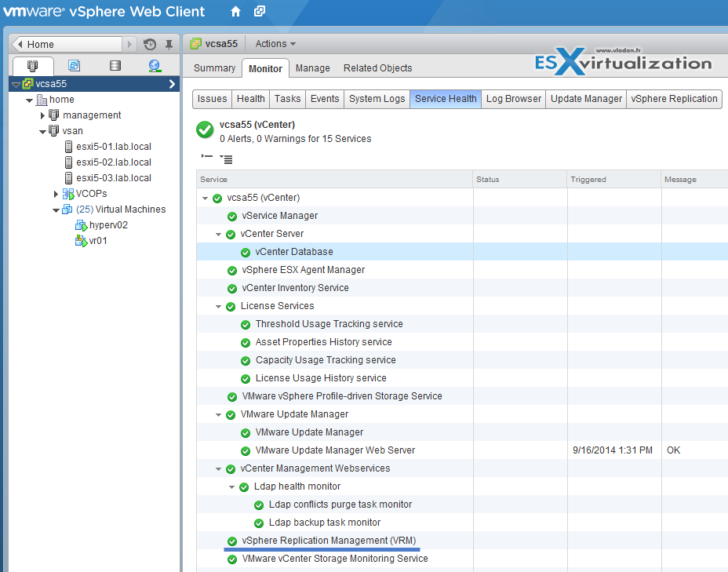Switch to the Issues sub-tab
The image size is (728, 572).
(212, 99)
